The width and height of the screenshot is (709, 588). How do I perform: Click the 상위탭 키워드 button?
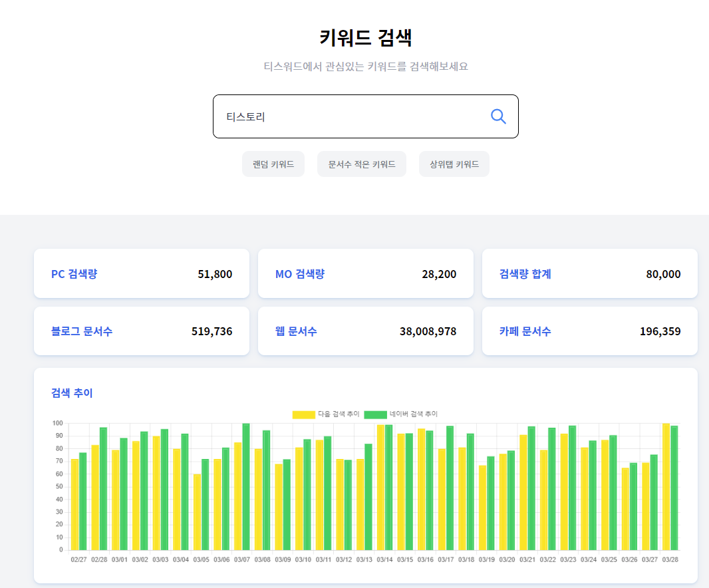pyautogui.click(x=454, y=164)
